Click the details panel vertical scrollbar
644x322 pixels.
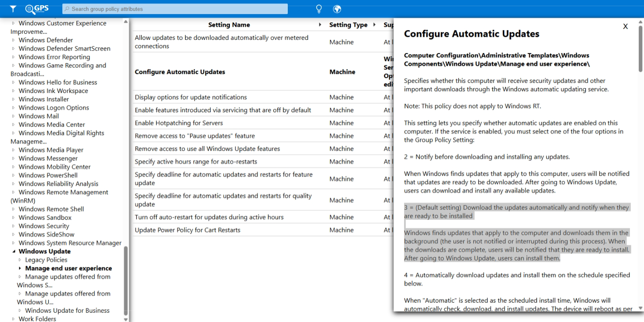[x=640, y=49]
